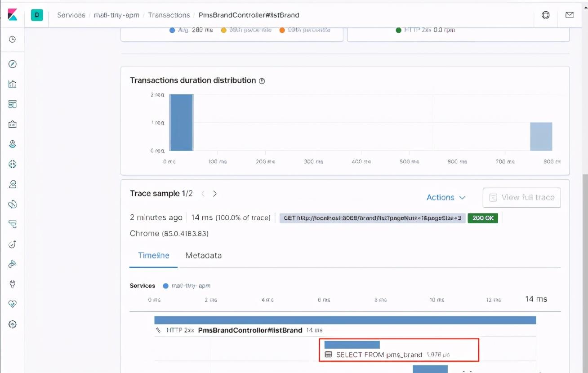Go to Transactions breadcrumb
The image size is (588, 373).
click(x=169, y=15)
